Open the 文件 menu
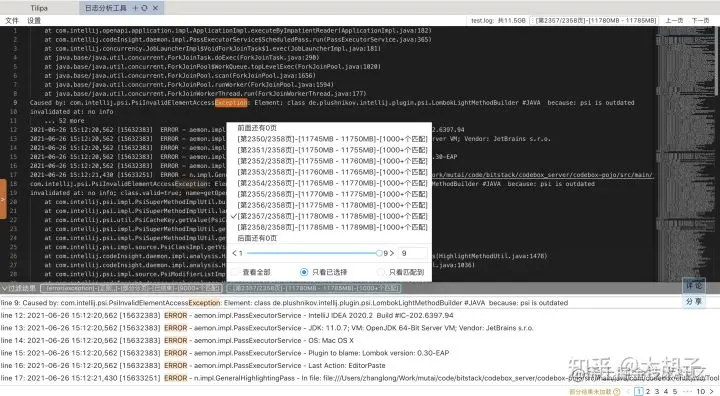This screenshot has width=720, height=396. tap(11, 20)
